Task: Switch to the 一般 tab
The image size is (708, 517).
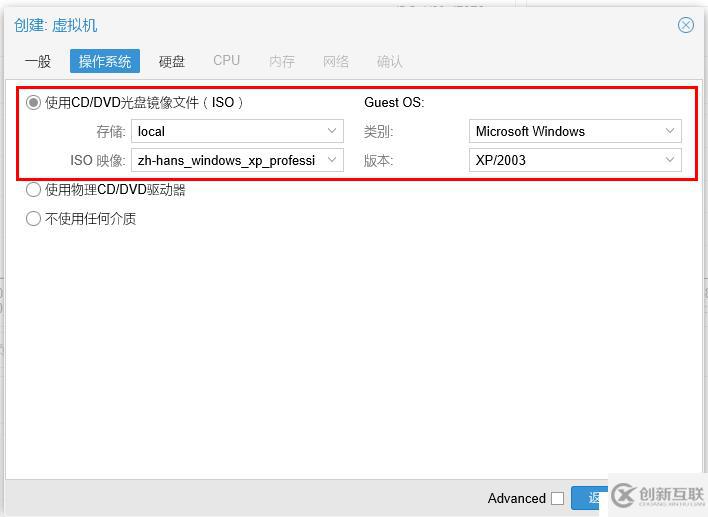Action: click(38, 61)
